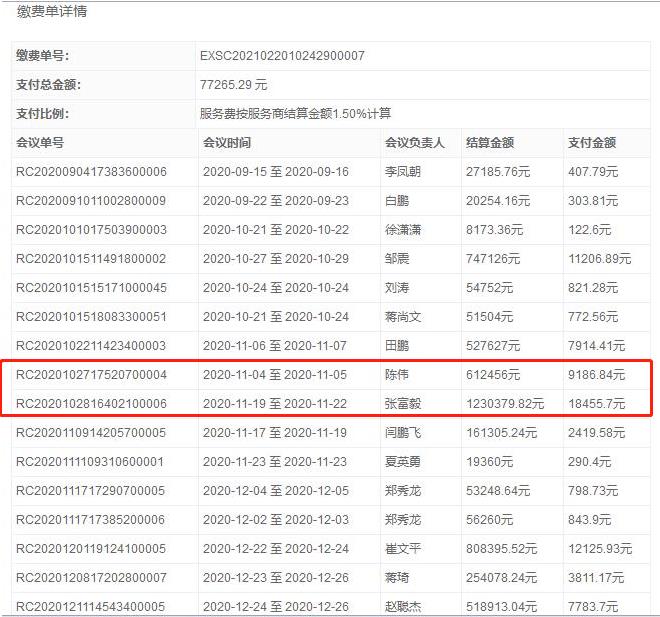
Task: Click the 会议负责人 column header
Action: point(415,143)
